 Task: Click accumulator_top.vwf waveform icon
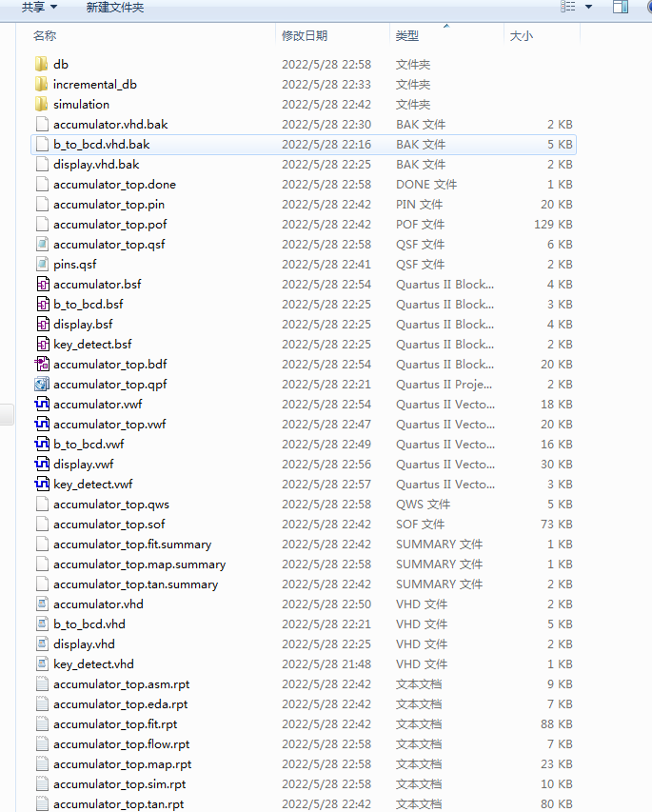pyautogui.click(x=42, y=425)
